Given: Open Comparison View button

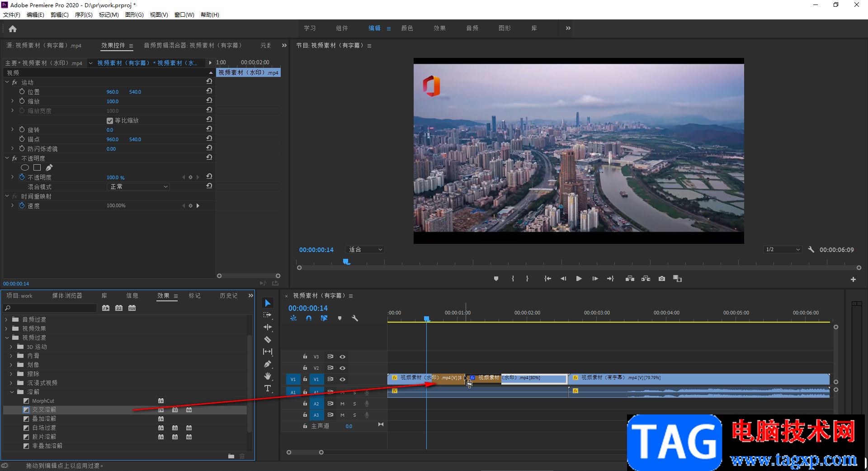Looking at the screenshot, I should click(677, 279).
